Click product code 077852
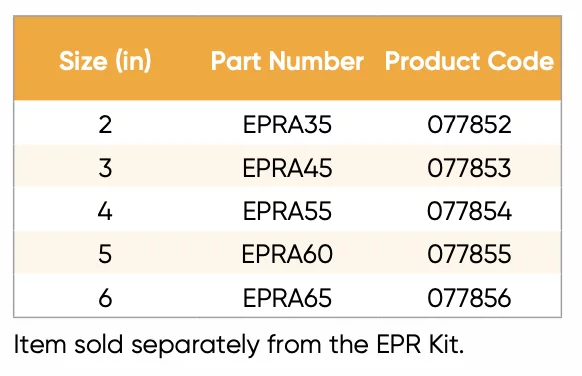 tap(469, 125)
